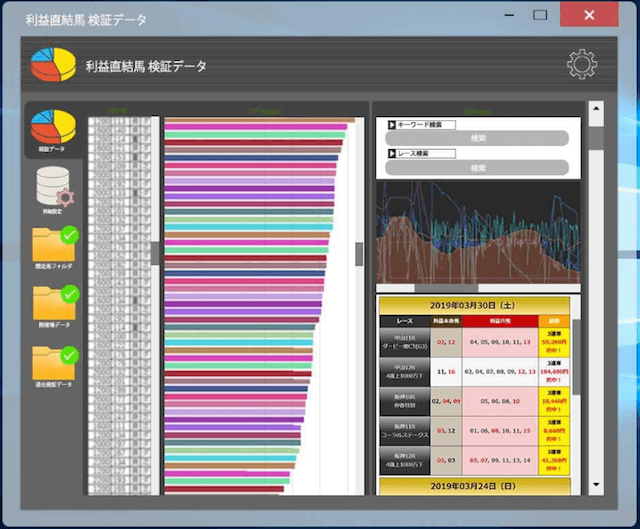This screenshot has height=529, width=640.
Task: Select the 中山11R race cell
Action: coord(405,342)
